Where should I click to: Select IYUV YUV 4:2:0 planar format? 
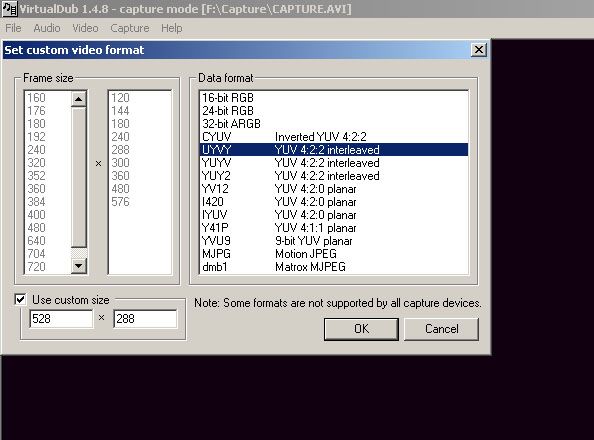click(334, 215)
